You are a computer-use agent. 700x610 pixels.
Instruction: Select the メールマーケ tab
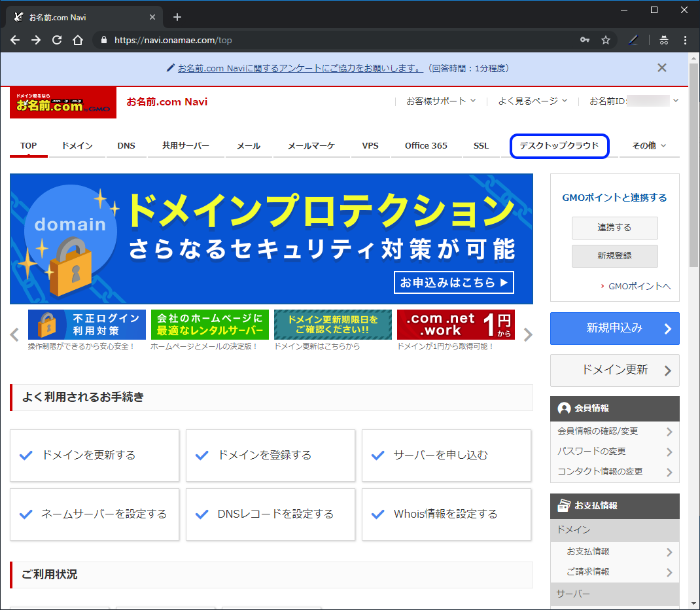(311, 145)
